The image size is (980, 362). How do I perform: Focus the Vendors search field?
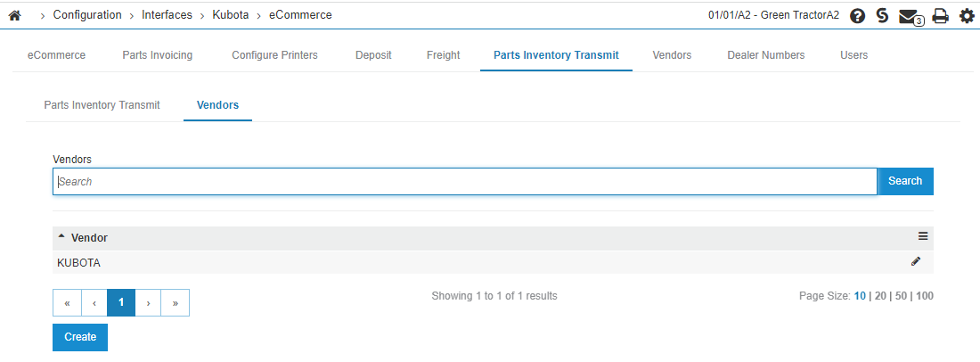(x=465, y=181)
